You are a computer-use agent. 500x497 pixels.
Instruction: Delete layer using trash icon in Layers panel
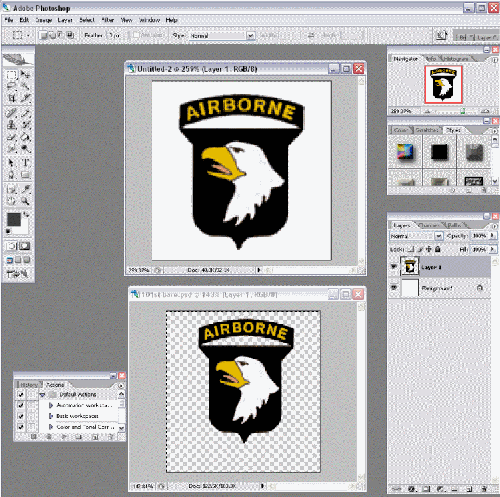tap(484, 489)
